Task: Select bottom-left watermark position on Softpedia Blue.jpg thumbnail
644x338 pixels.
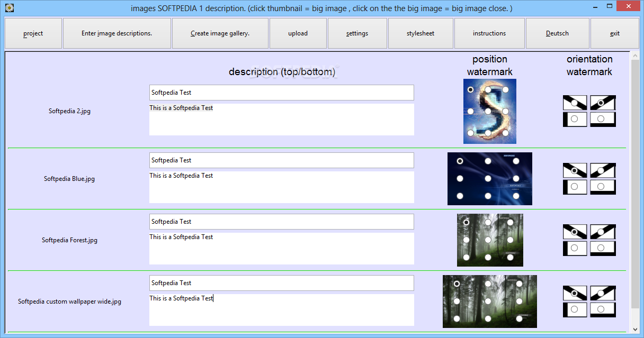Action: click(x=460, y=196)
